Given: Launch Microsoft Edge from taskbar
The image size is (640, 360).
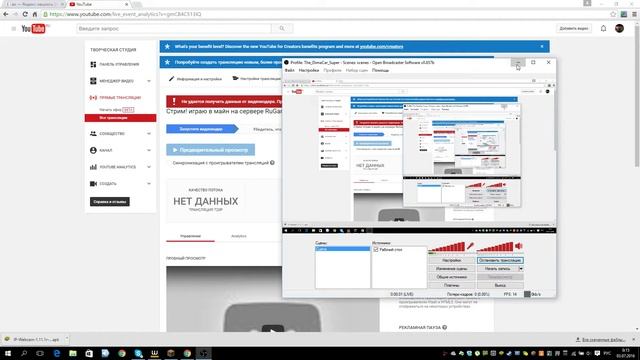Looking at the screenshot, I should coord(57,353).
